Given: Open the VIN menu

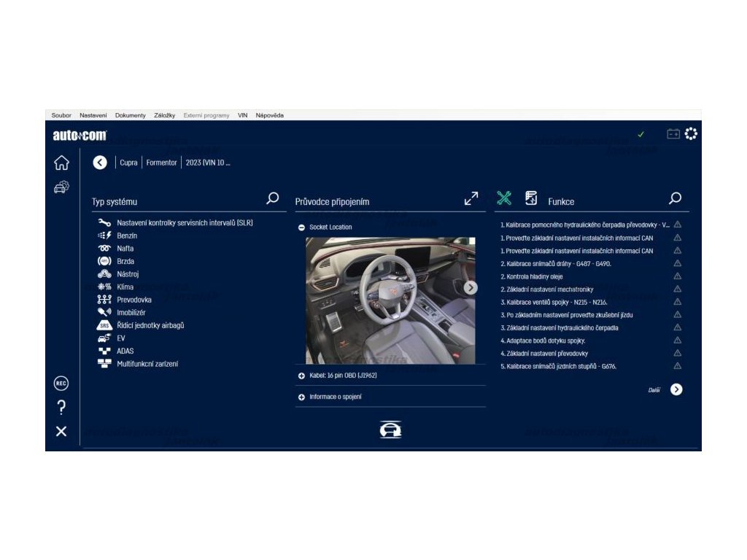Looking at the screenshot, I should click(242, 115).
